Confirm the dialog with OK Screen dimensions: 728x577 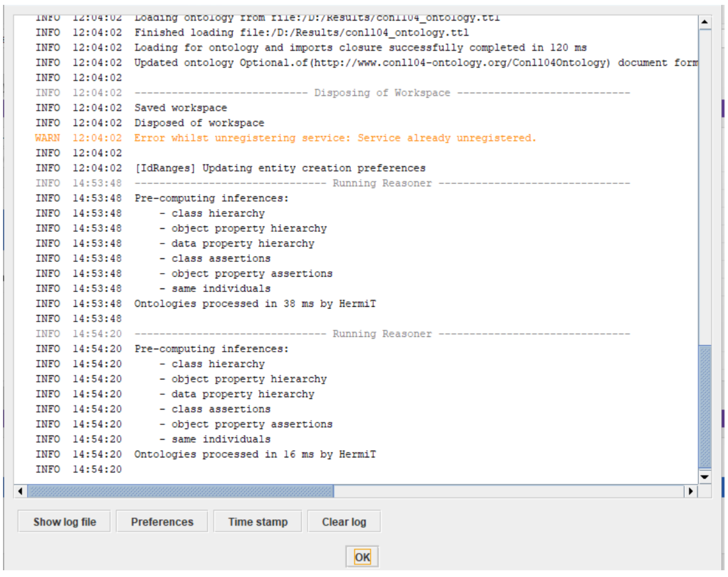[362, 557]
